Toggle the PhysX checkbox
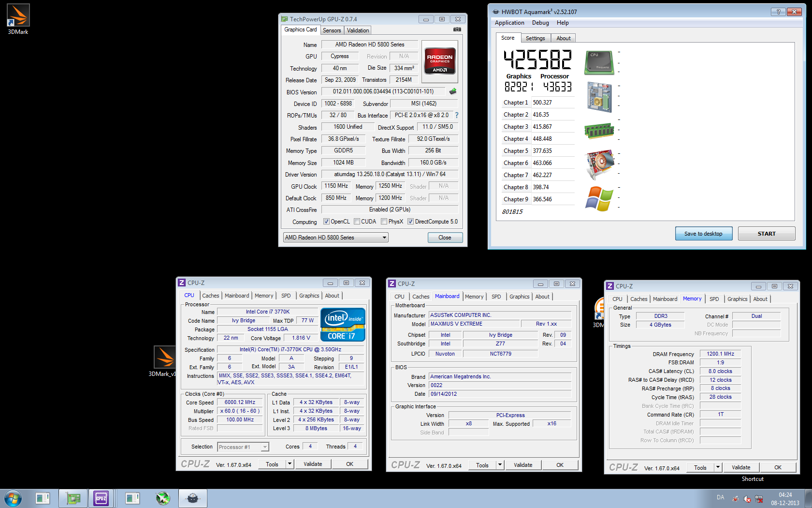812x508 pixels. pyautogui.click(x=384, y=222)
